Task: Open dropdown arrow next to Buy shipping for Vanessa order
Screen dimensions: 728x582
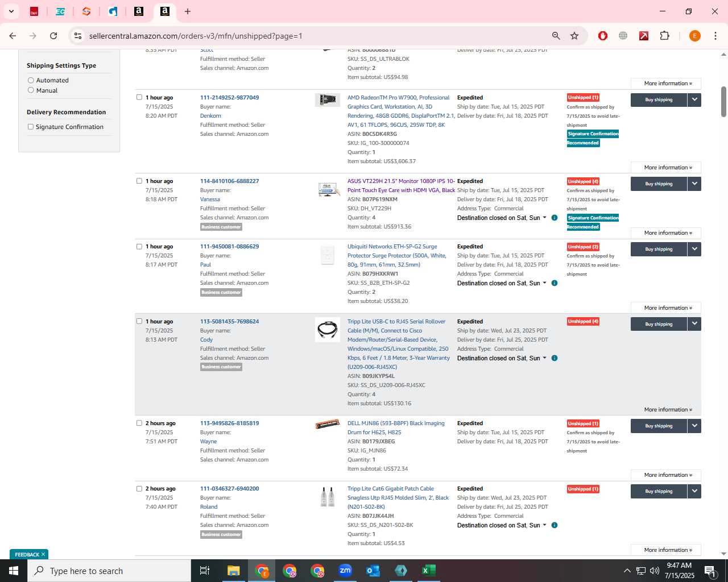Action: [x=694, y=184]
